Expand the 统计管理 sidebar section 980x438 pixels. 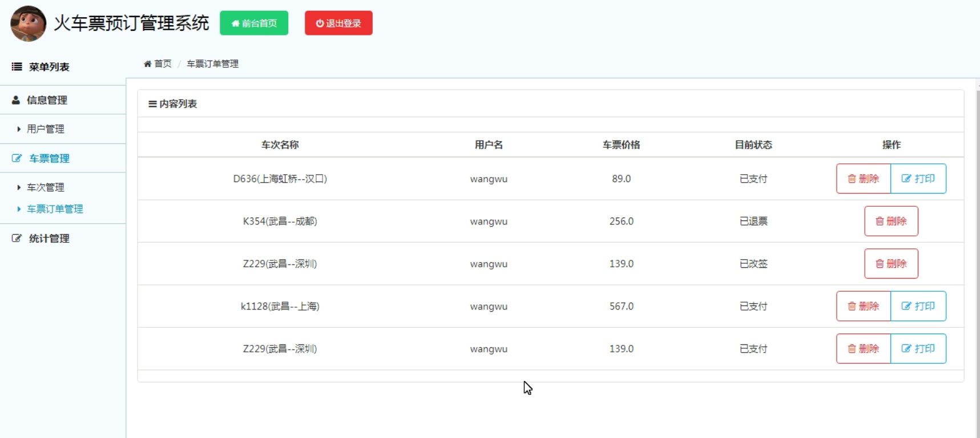[49, 239]
